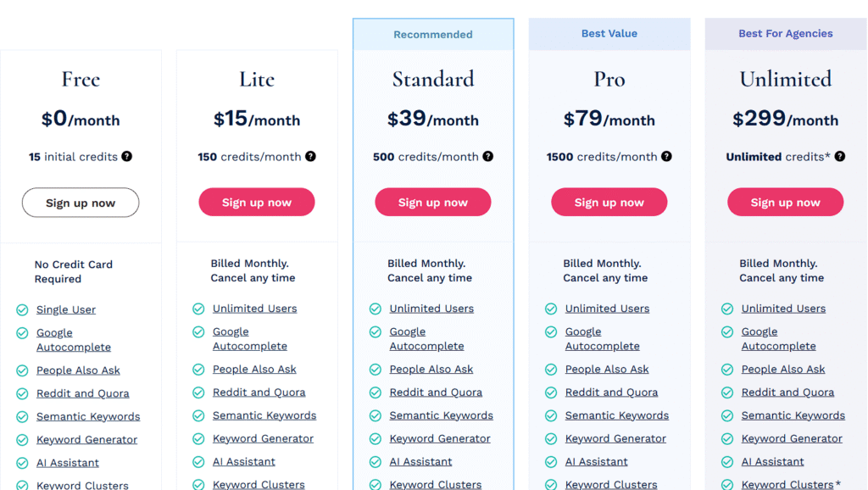The image size is (868, 490).
Task: Click help icon beside Free plan's initial credits
Action: click(127, 157)
